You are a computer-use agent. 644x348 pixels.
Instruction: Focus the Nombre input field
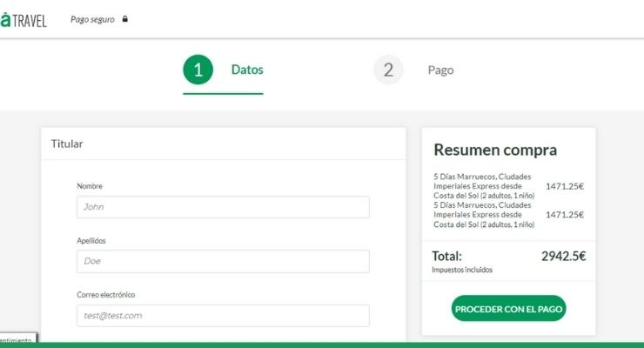[223, 207]
